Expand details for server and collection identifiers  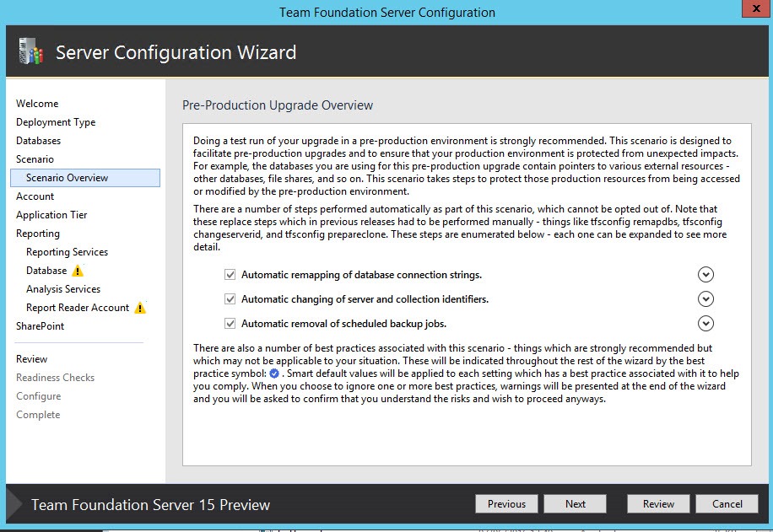(706, 299)
